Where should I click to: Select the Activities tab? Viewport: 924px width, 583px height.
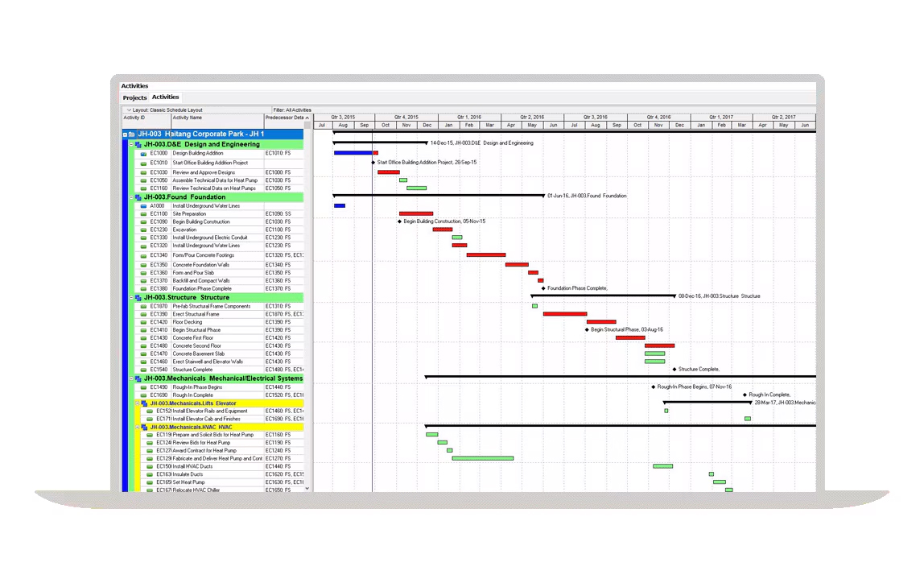165,97
